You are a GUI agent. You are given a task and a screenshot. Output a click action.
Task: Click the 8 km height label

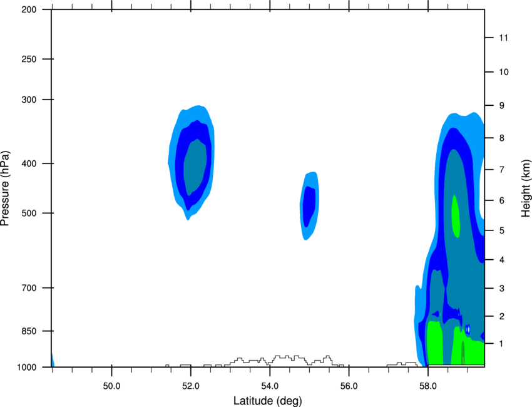pos(502,138)
